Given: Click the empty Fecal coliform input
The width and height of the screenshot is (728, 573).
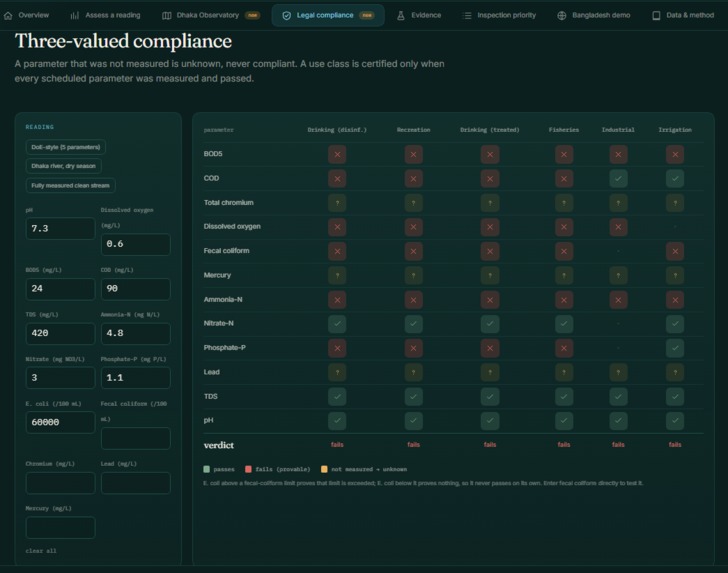Looking at the screenshot, I should [136, 438].
